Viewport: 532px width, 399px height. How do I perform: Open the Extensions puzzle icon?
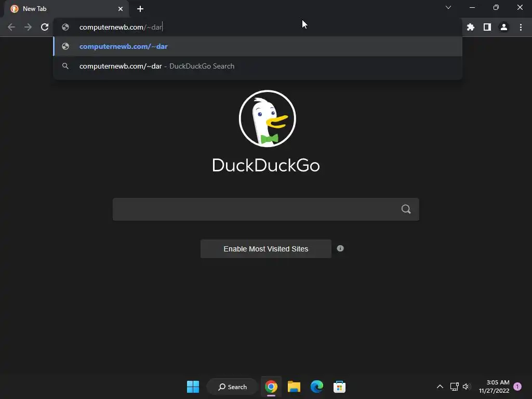pos(470,27)
